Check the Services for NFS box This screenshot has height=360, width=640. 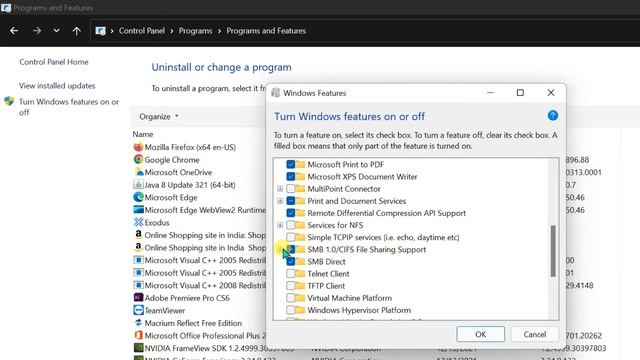coord(291,225)
